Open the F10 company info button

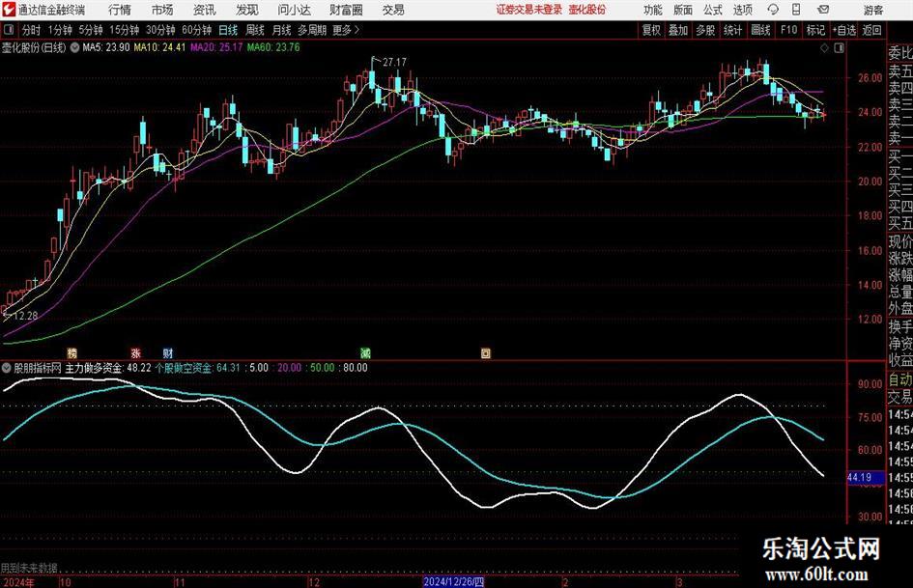(x=789, y=30)
